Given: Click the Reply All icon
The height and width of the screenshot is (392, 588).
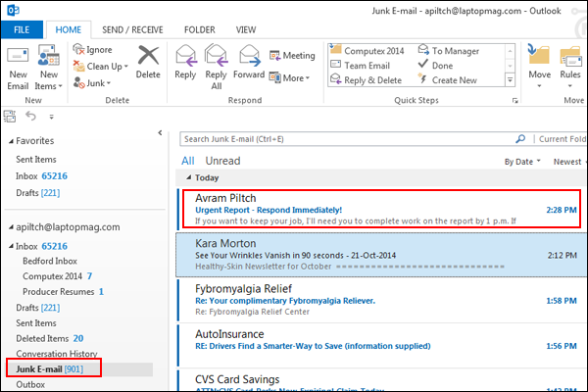Looking at the screenshot, I should pyautogui.click(x=217, y=67).
